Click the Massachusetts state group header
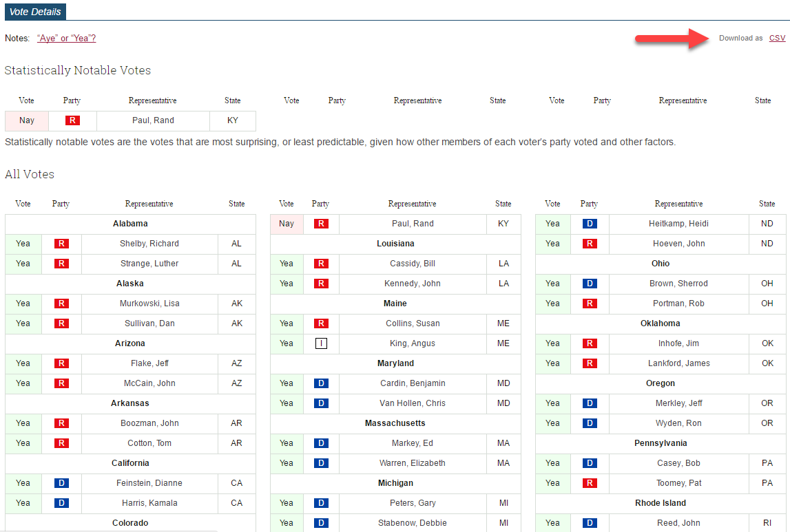 [x=395, y=423]
